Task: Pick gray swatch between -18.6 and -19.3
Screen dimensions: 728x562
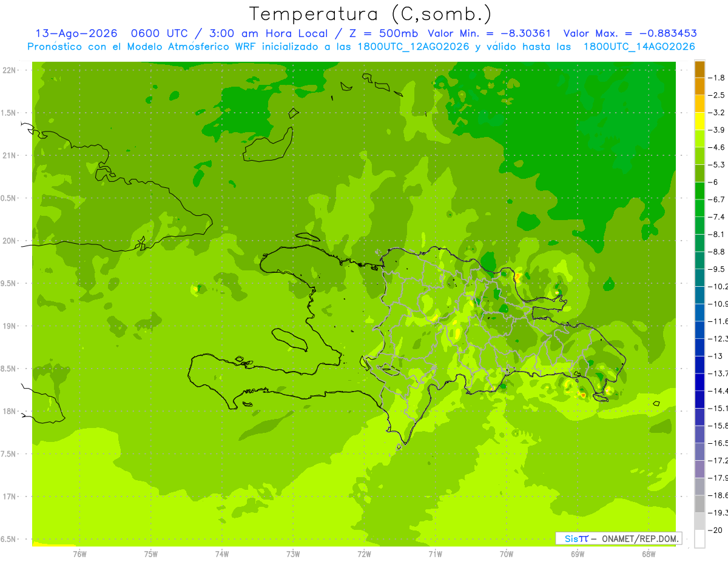Action: point(699,504)
